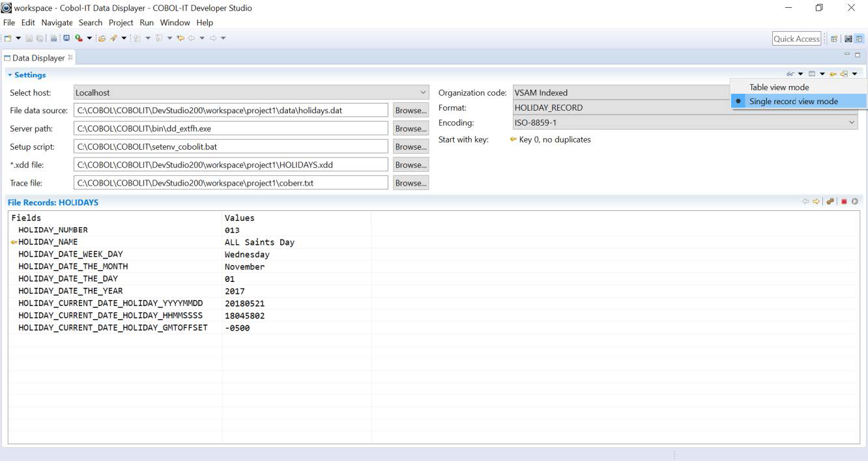
Task: Expand the Encoding ISO-8859-1 dropdown
Action: click(851, 122)
